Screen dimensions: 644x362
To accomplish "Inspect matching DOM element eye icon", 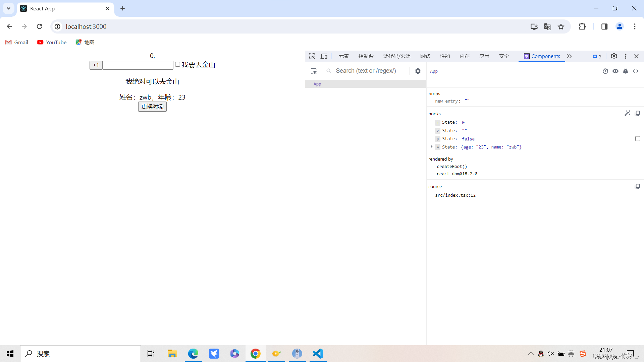I will tap(615, 71).
